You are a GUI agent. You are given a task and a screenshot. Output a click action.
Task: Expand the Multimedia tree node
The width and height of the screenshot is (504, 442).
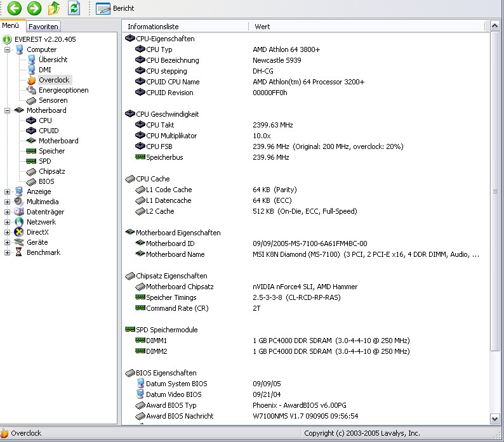pos(7,202)
